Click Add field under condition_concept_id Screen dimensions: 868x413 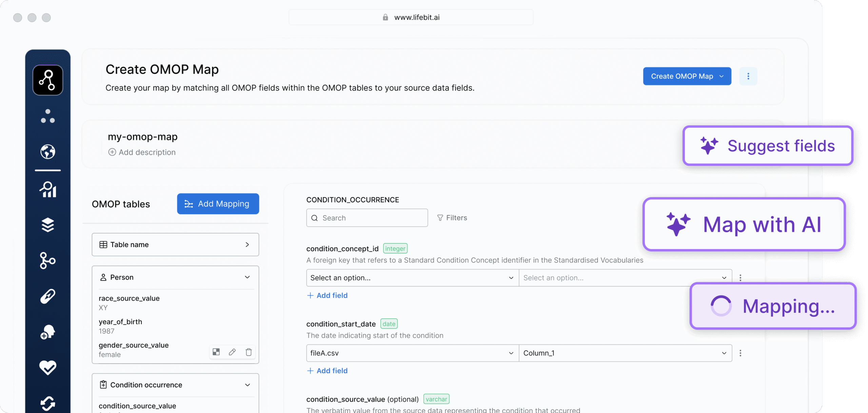(327, 296)
